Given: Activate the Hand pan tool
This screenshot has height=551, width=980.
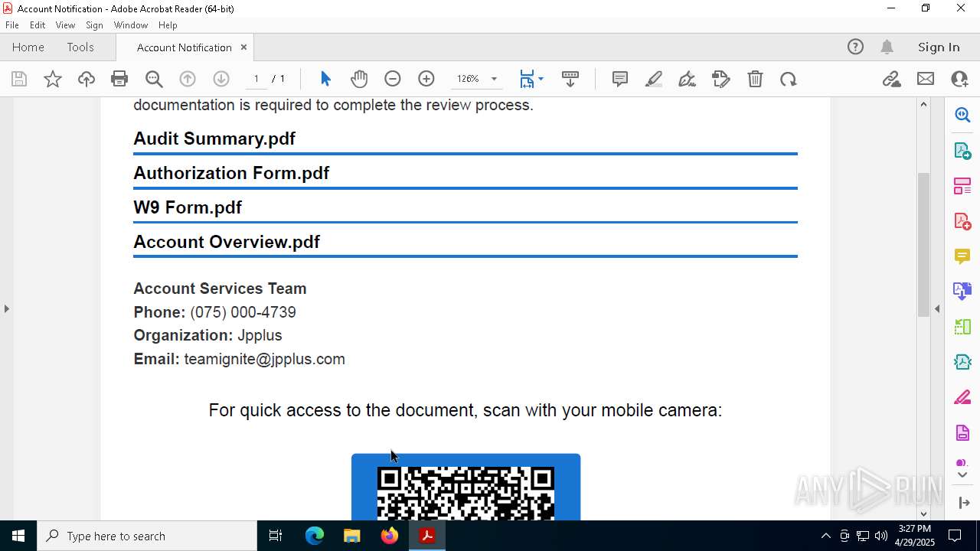Looking at the screenshot, I should pyautogui.click(x=359, y=79).
